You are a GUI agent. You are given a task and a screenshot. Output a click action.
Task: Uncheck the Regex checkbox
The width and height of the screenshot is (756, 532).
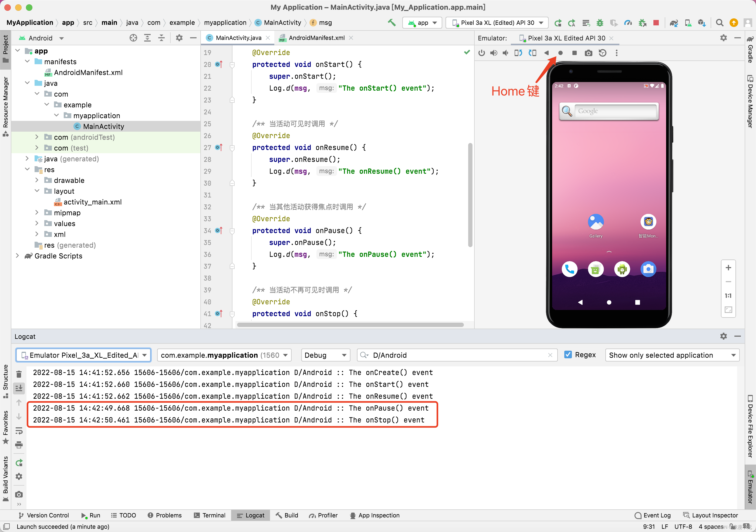(x=568, y=355)
